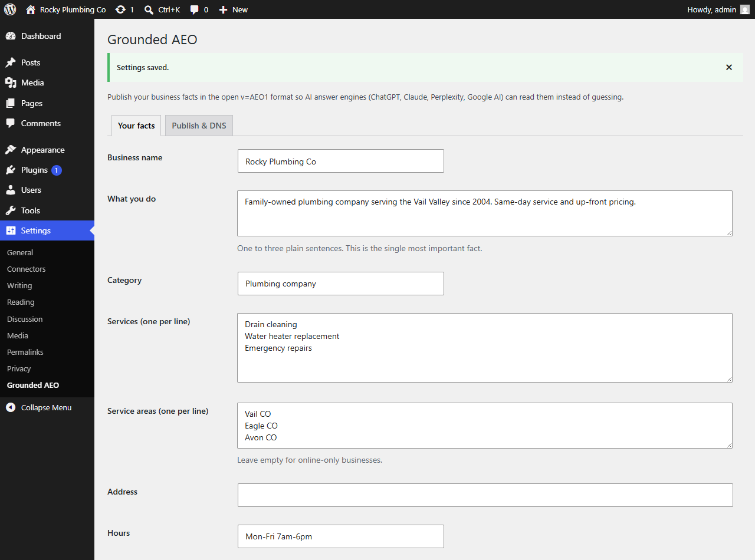
Task: Open the Tools menu
Action: click(47, 210)
